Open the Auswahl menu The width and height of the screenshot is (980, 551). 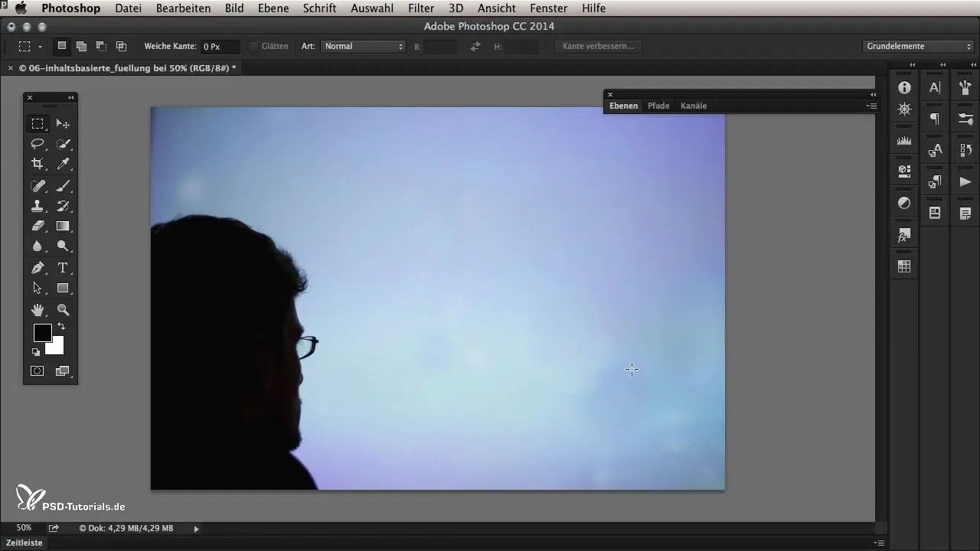pos(372,8)
